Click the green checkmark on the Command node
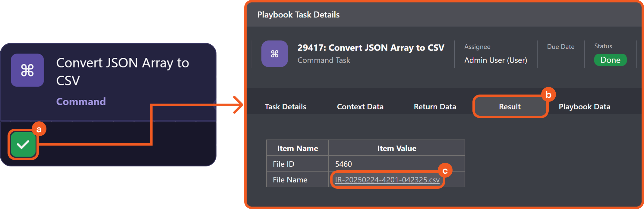This screenshot has width=644, height=209. click(x=23, y=144)
